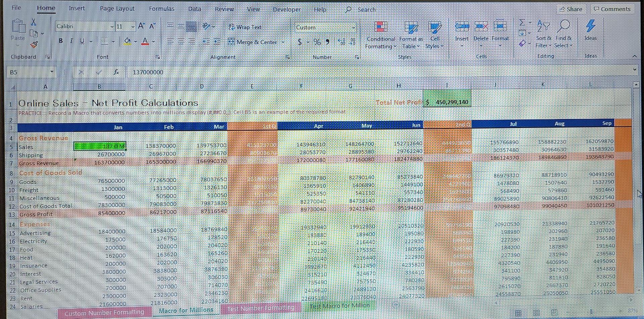Open the font size 11 dropdown
Image resolution: width=644 pixels, height=319 pixels.
coord(133,26)
